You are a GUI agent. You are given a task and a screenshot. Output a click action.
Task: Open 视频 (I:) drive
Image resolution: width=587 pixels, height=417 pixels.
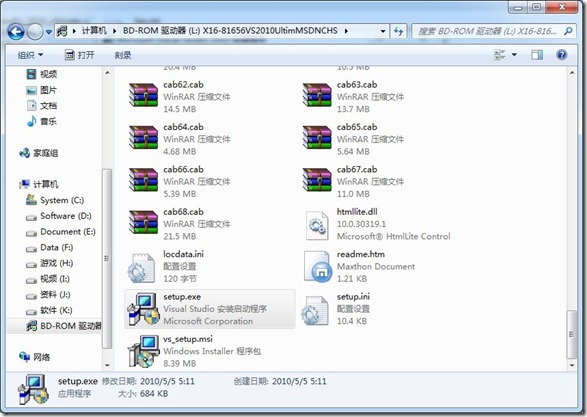click(48, 278)
